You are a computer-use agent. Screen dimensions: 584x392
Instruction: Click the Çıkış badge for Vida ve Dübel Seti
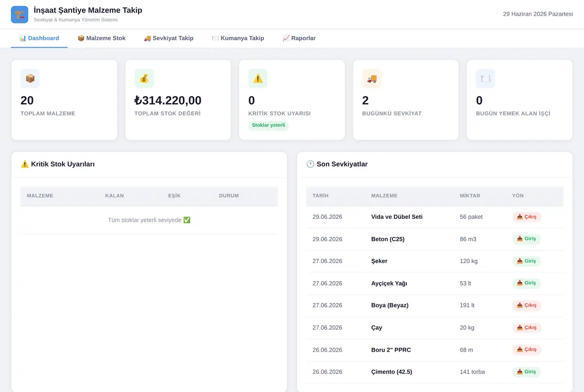(x=527, y=217)
